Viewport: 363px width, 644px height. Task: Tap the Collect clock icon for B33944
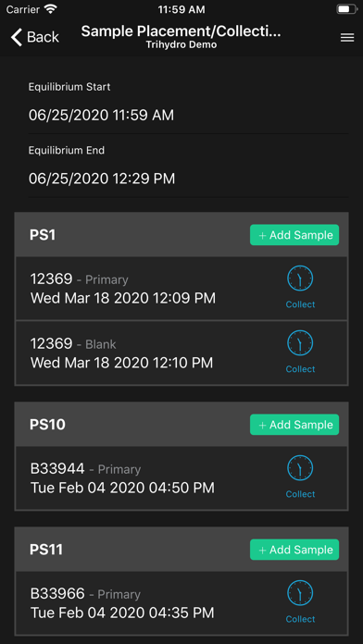(x=300, y=468)
